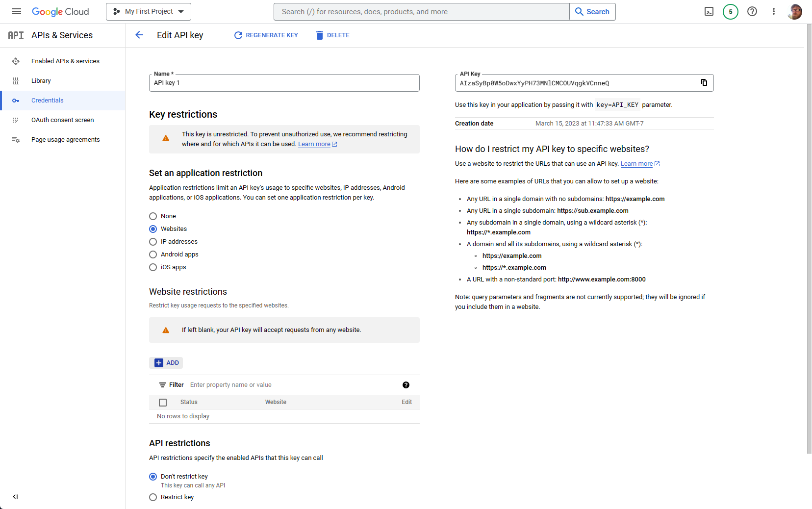The image size is (812, 509).
Task: Click the Search button
Action: coord(592,12)
